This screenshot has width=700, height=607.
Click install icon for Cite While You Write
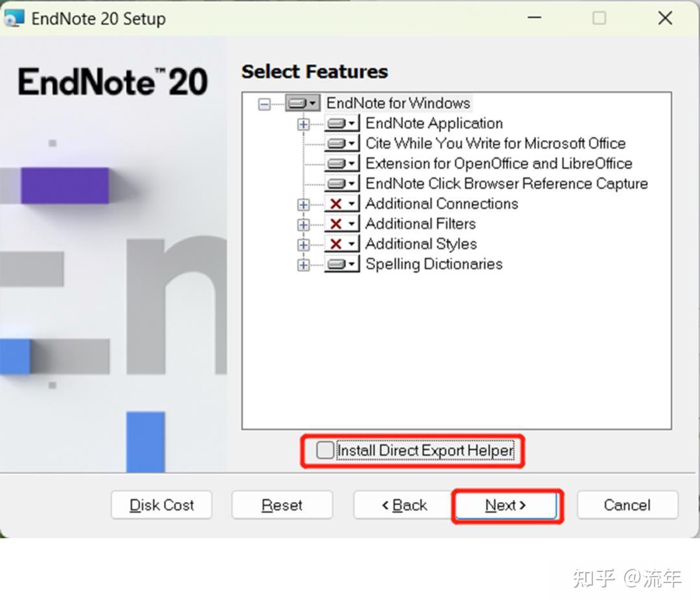[338, 143]
